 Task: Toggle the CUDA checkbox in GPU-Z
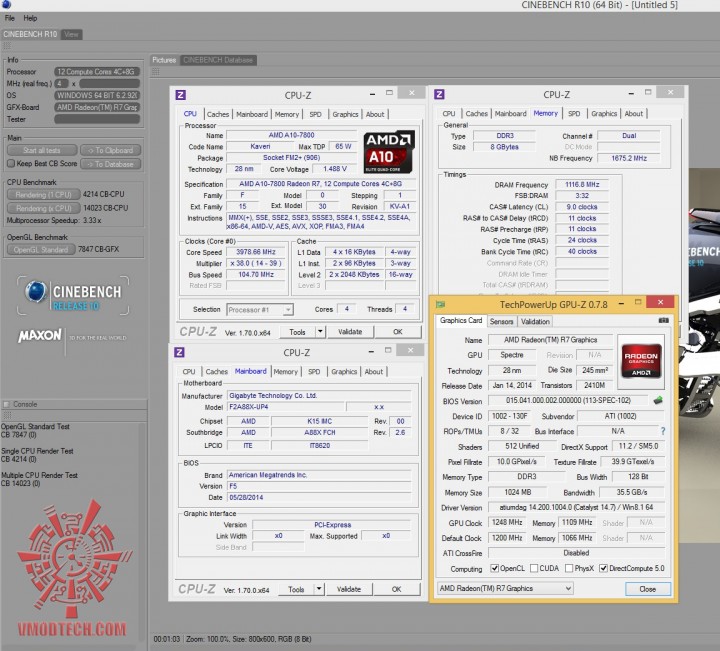[x=534, y=568]
